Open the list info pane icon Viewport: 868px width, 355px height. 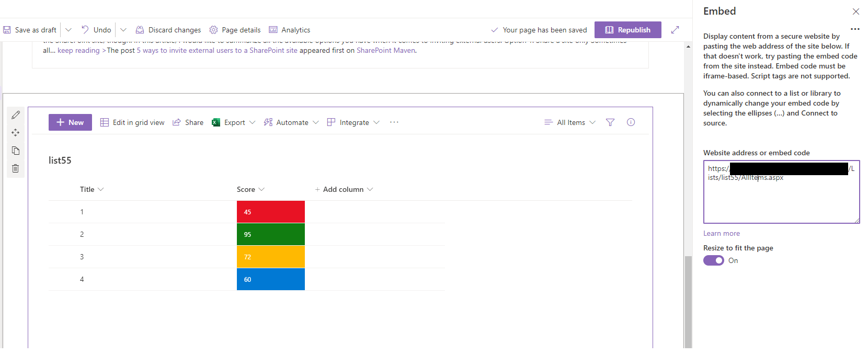point(631,122)
